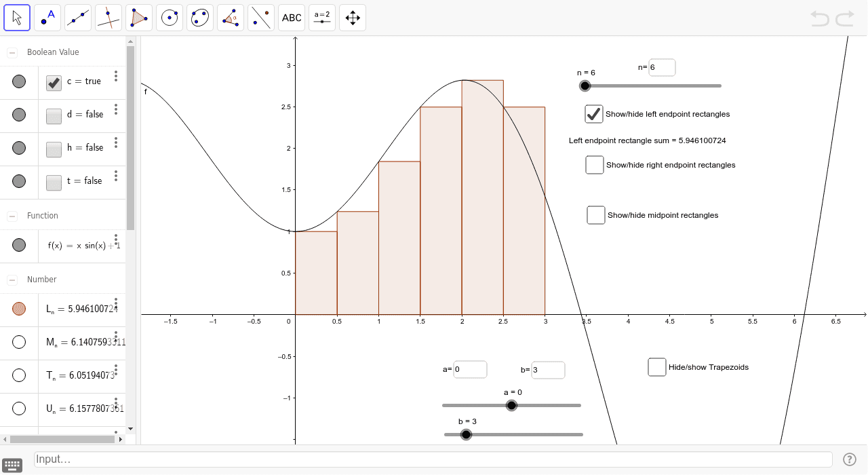Click the f(x) = x sin(x)+1 definition
868x475 pixels.
tap(83, 246)
